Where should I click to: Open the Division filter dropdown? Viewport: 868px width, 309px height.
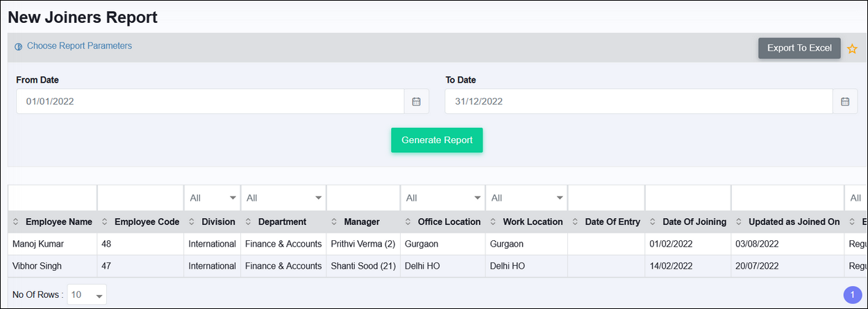pyautogui.click(x=212, y=198)
